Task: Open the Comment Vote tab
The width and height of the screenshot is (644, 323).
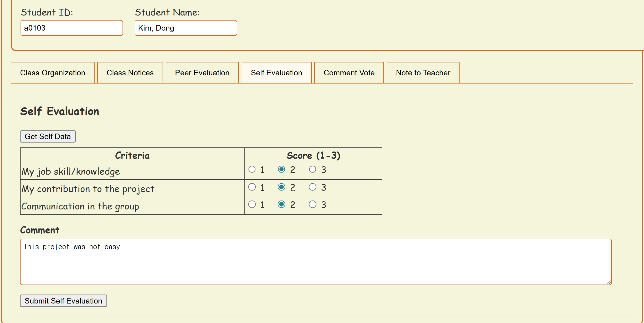Action: point(349,73)
